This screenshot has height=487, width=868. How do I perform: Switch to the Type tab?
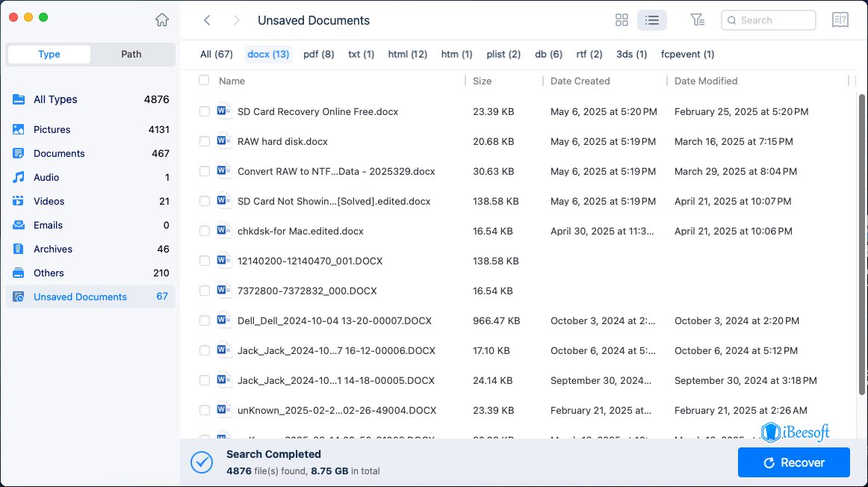[49, 55]
